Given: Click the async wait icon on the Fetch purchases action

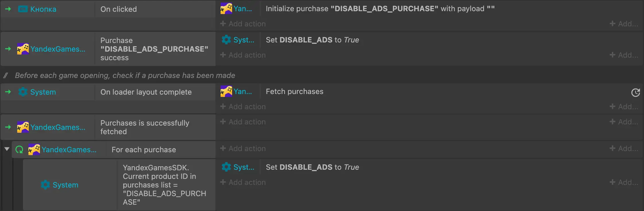Looking at the screenshot, I should click(635, 93).
